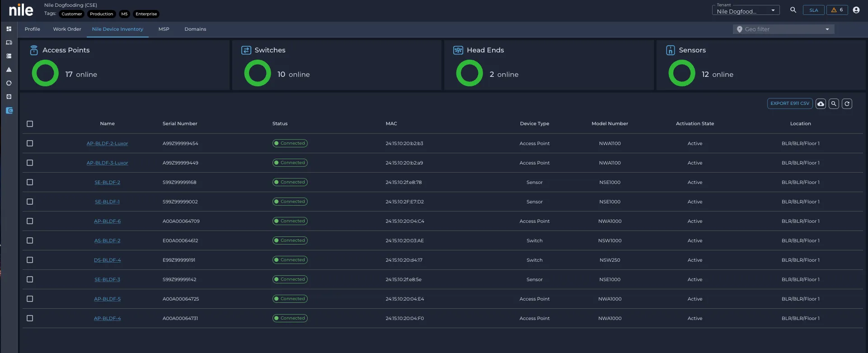This screenshot has width=868, height=353.
Task: Click the Switches card icon
Action: coord(246,50)
